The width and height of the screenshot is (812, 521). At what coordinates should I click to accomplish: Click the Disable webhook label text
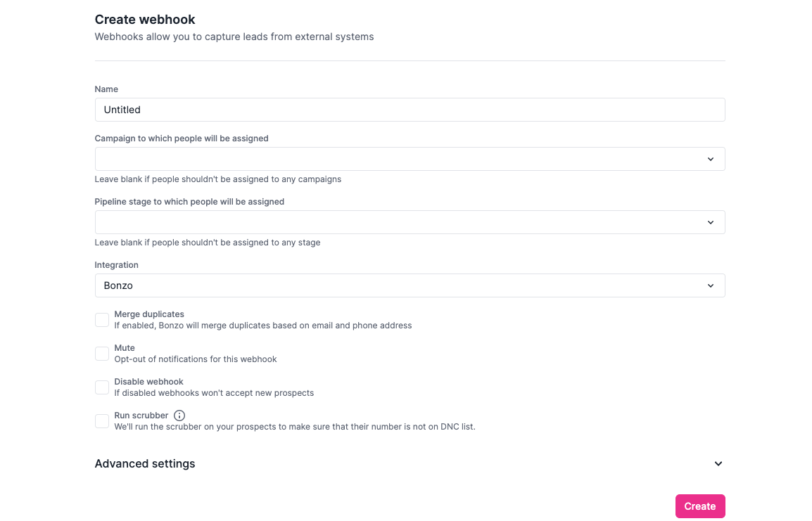(148, 381)
